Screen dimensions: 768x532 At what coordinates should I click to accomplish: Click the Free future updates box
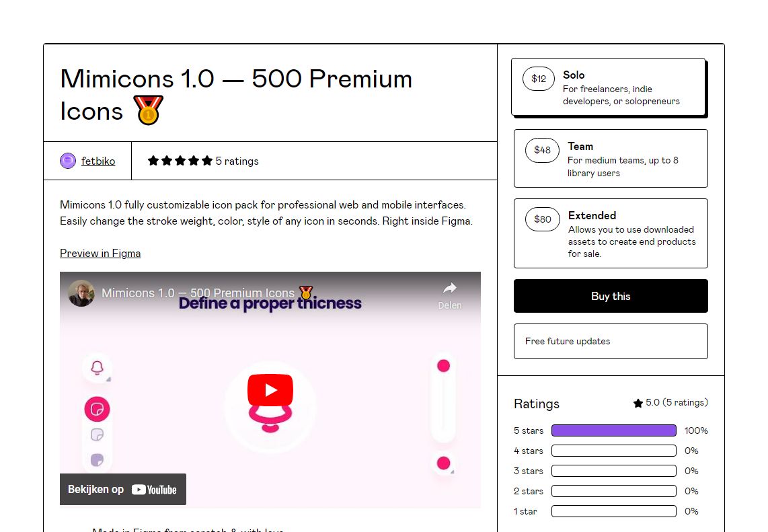point(611,341)
